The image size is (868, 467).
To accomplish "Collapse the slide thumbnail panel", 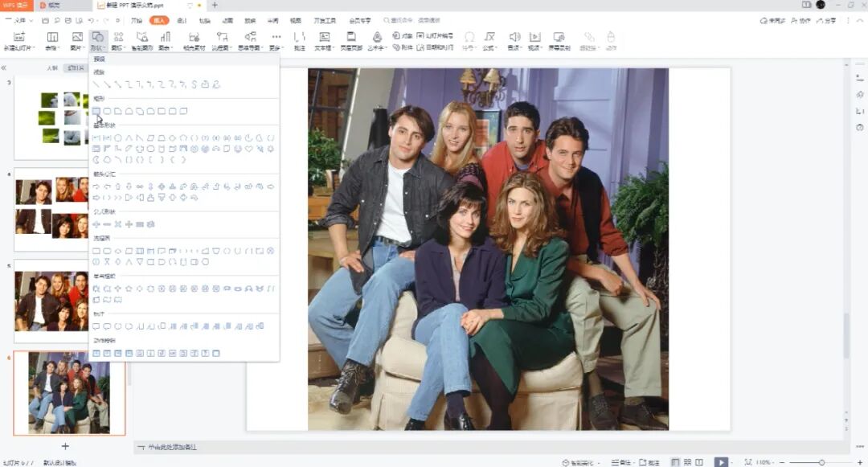I will coord(4,68).
